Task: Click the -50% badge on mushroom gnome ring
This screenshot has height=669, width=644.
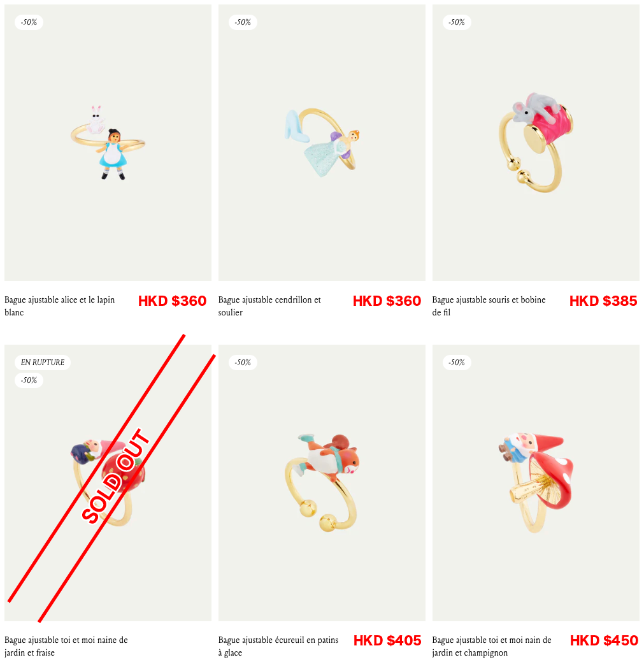Action: [x=457, y=363]
